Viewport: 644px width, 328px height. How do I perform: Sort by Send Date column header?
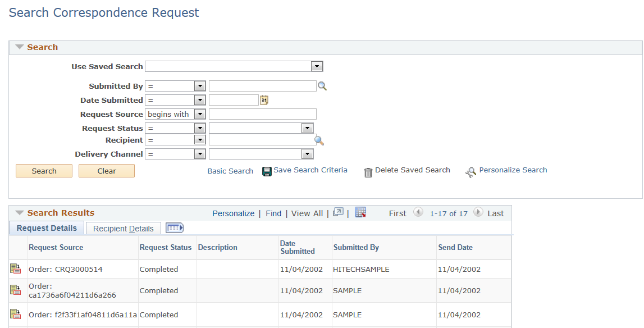tap(455, 248)
